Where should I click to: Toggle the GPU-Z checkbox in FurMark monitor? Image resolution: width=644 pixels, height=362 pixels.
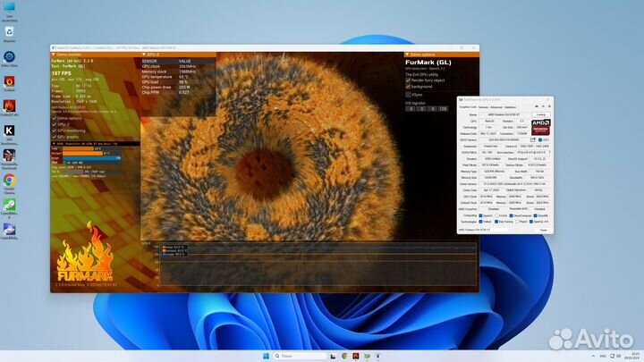(55, 124)
